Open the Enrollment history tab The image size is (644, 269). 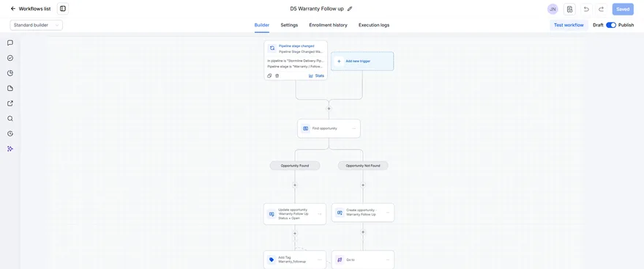pos(328,25)
